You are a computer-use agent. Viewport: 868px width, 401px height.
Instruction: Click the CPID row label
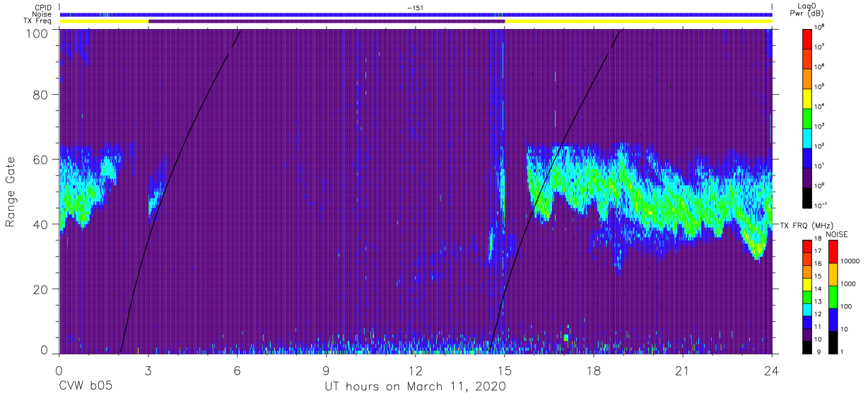42,7
